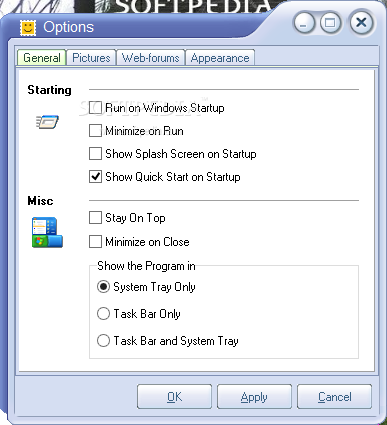Go to the Appearance tab
The image size is (387, 425).
click(220, 58)
